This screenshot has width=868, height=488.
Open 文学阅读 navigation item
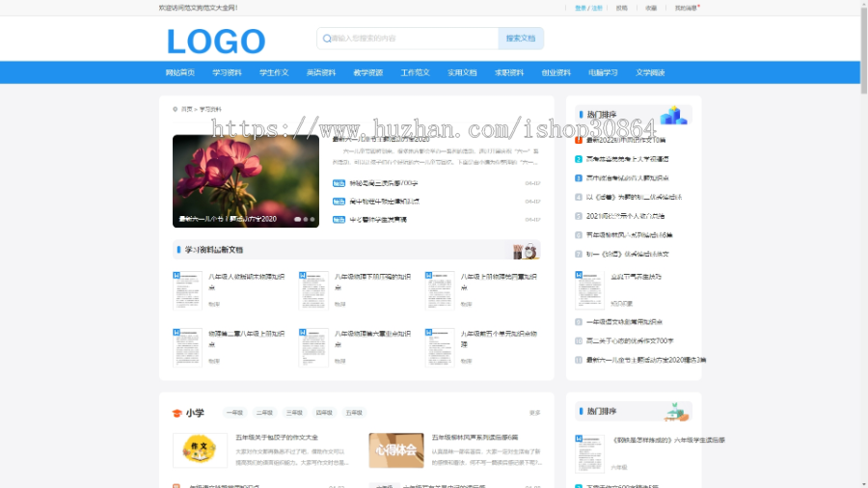(650, 72)
